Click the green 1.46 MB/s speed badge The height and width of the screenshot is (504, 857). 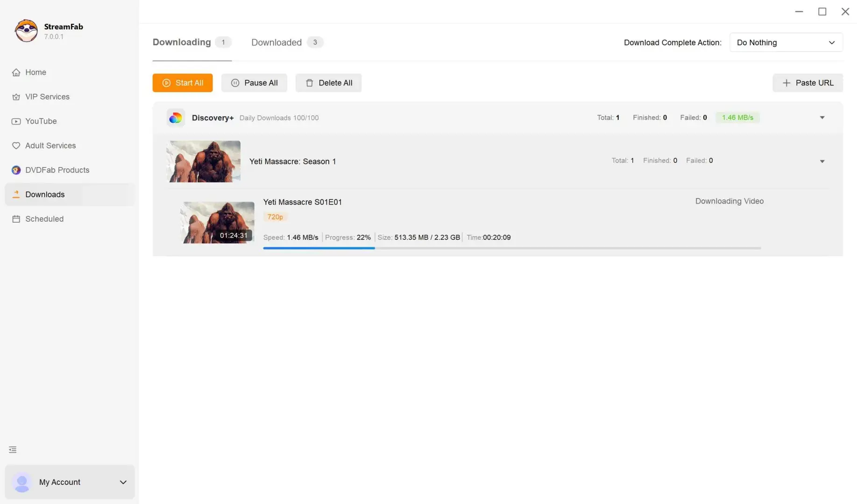(x=737, y=118)
